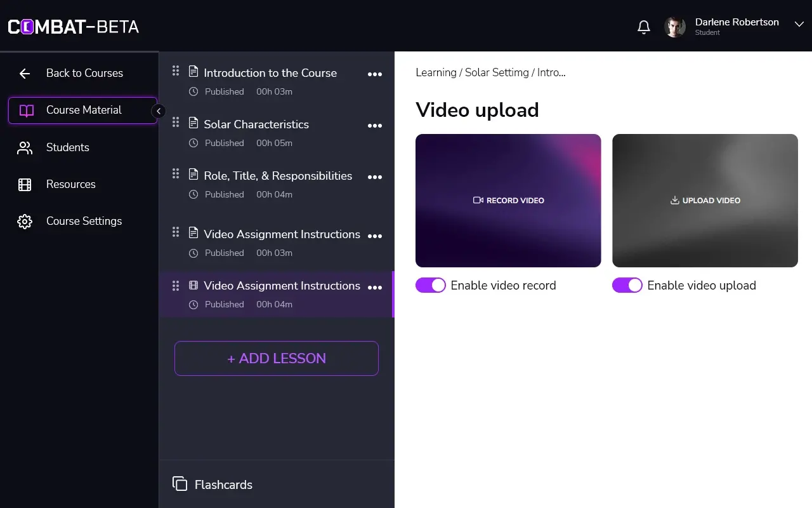This screenshot has height=508, width=812.
Task: Turn off Enable video upload switch
Action: pyautogui.click(x=627, y=286)
